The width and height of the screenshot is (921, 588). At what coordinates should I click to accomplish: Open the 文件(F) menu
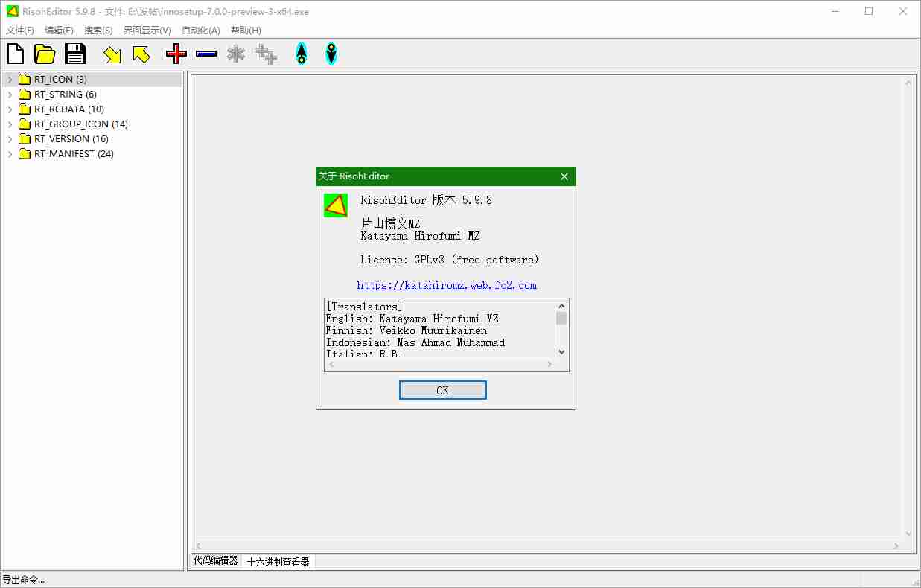click(x=20, y=31)
